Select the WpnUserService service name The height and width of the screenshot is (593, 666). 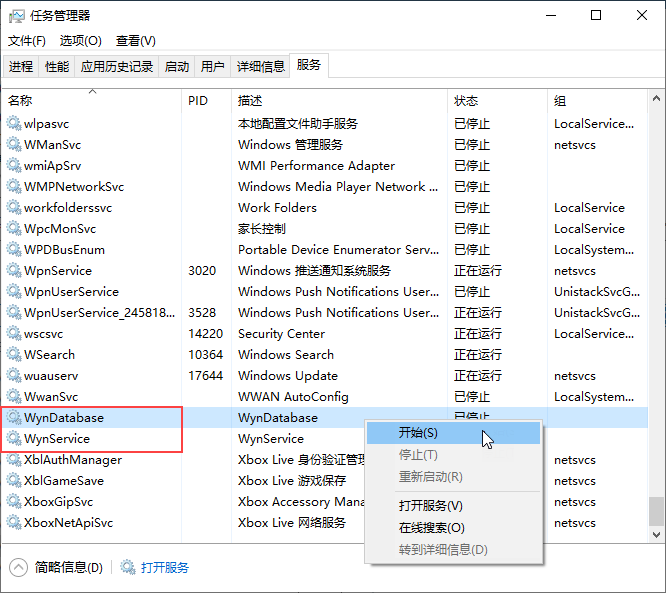click(x=71, y=292)
